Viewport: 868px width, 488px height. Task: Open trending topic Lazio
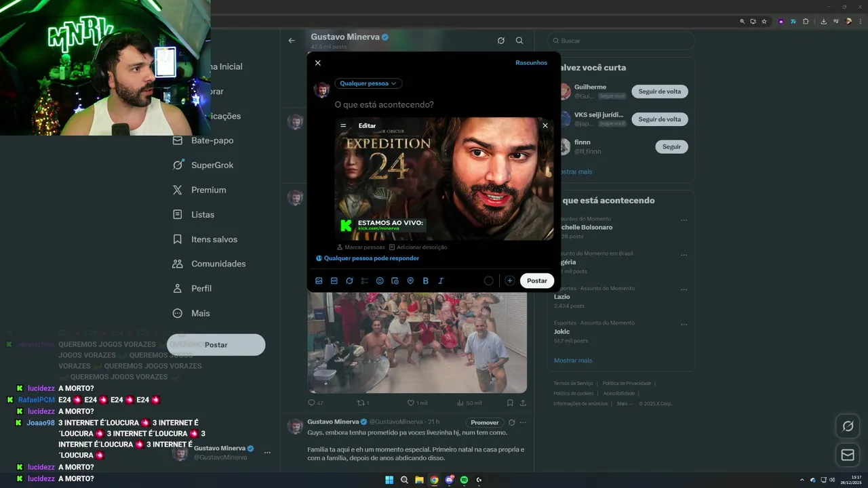point(562,297)
